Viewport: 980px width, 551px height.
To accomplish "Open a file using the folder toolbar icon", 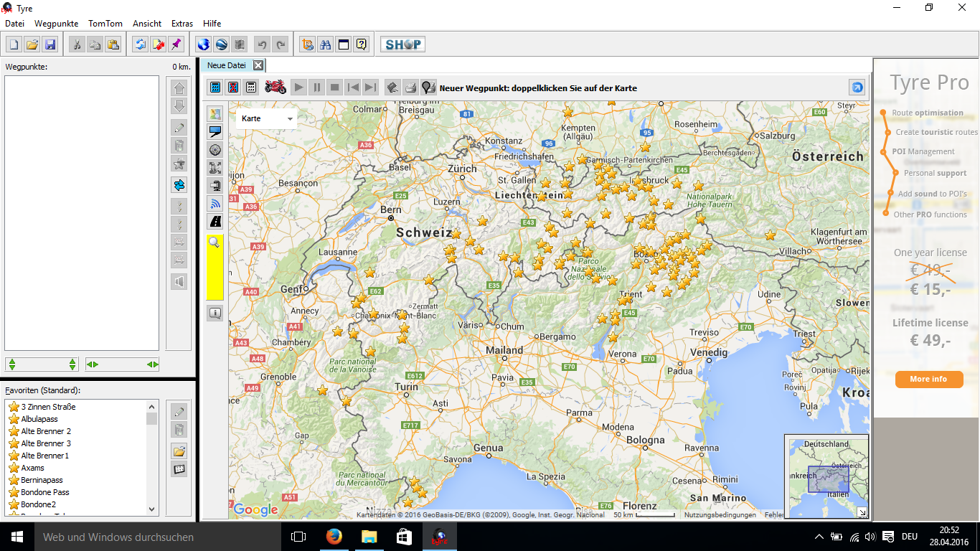I will (x=32, y=44).
